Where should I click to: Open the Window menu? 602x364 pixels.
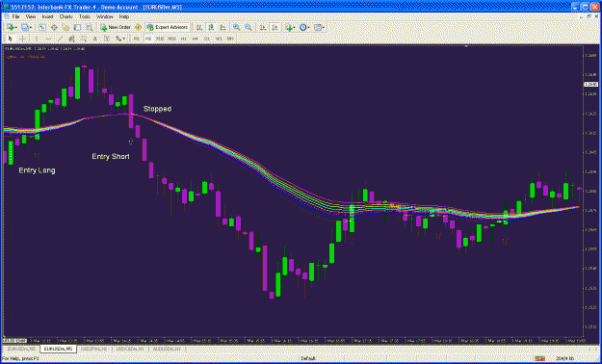105,17
